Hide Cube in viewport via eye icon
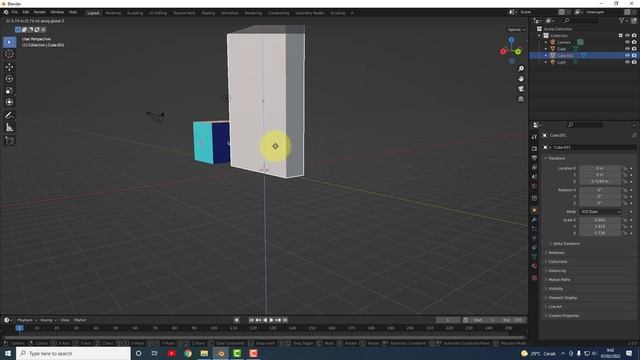Screen dimensions: 640x360 pyautogui.click(x=627, y=49)
